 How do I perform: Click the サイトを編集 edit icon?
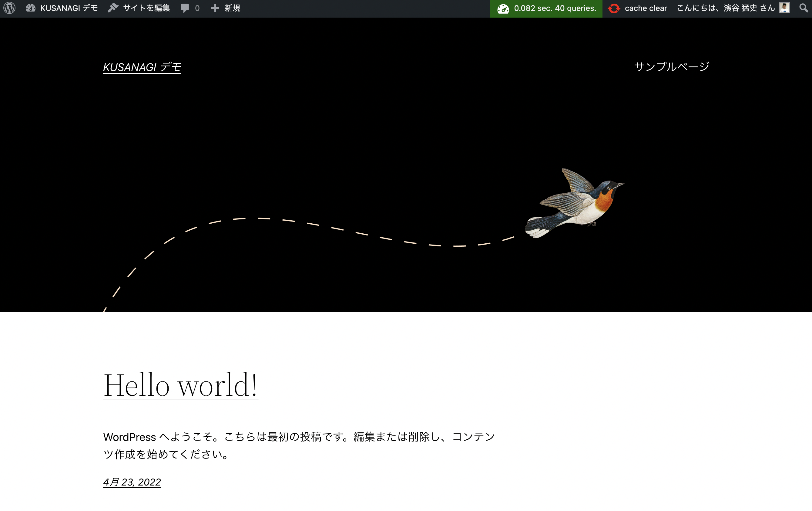113,8
